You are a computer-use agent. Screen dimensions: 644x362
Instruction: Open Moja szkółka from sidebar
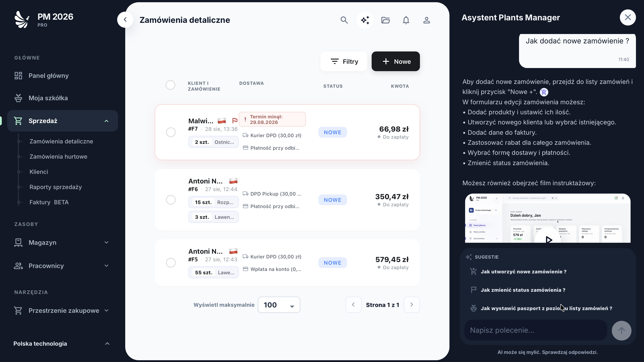click(63, 98)
